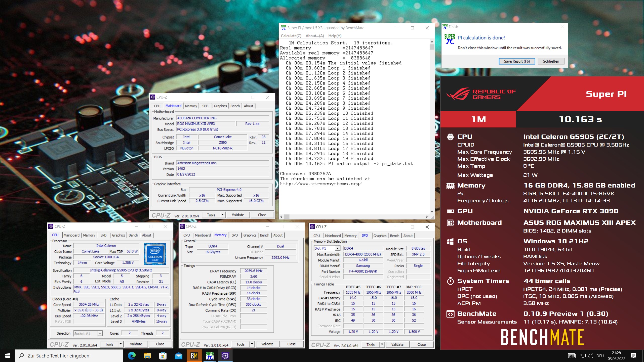
Task: Click Close in the CPU-Z Memory window
Action: 291,344
